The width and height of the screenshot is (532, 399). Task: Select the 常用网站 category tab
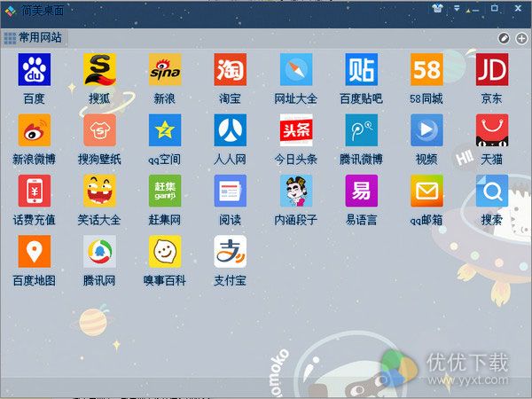click(35, 37)
